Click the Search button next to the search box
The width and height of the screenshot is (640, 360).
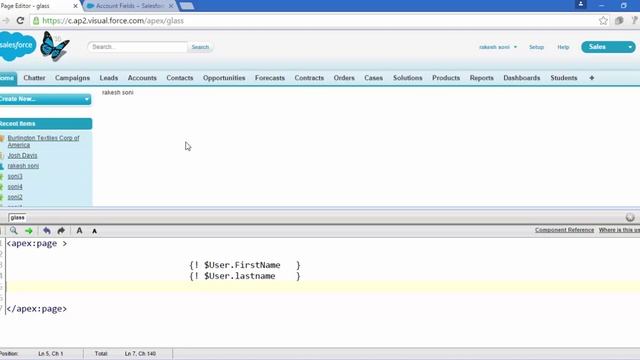pos(200,47)
